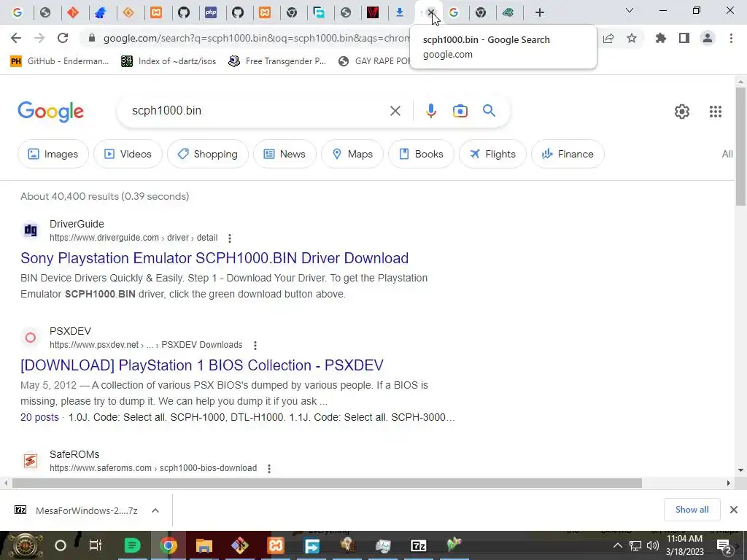
Task: Expand MesaForWindows download options chevron
Action: [155, 510]
